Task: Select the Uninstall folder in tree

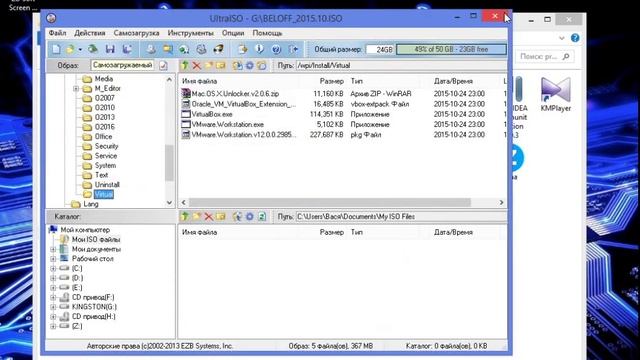Action: pyautogui.click(x=107, y=185)
